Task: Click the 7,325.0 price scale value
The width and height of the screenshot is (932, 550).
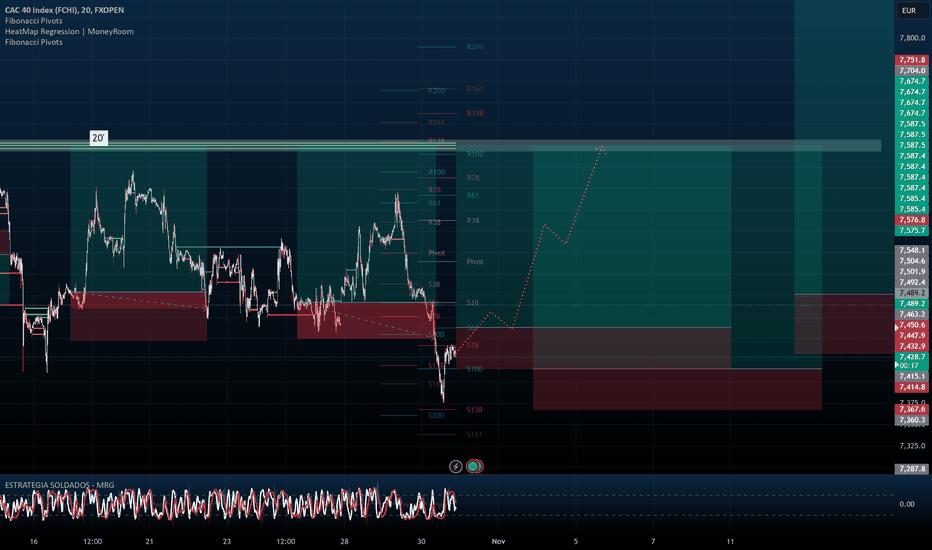Action: pos(912,446)
